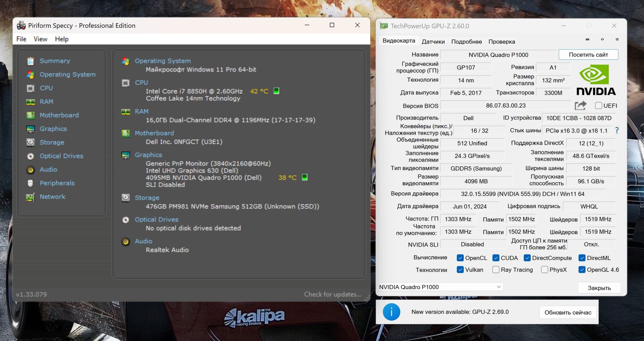
Task: Click the Device ID value 10DE 1CBB
Action: (579, 118)
